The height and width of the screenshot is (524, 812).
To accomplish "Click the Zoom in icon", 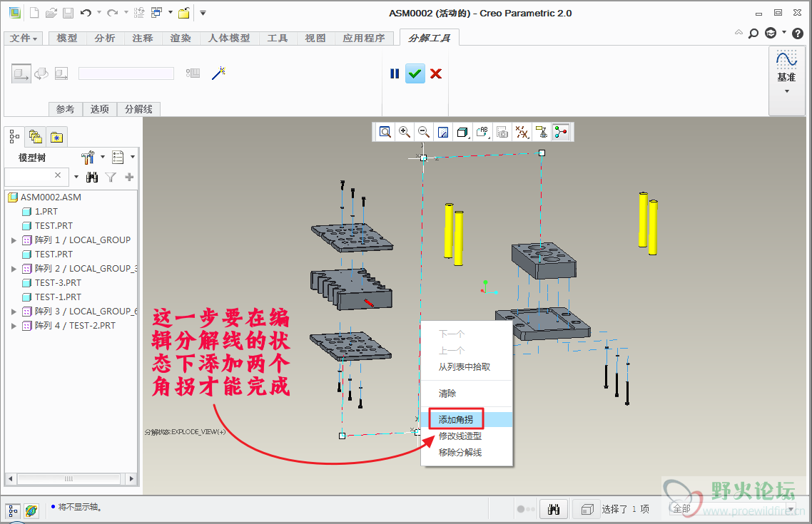I will coord(405,133).
